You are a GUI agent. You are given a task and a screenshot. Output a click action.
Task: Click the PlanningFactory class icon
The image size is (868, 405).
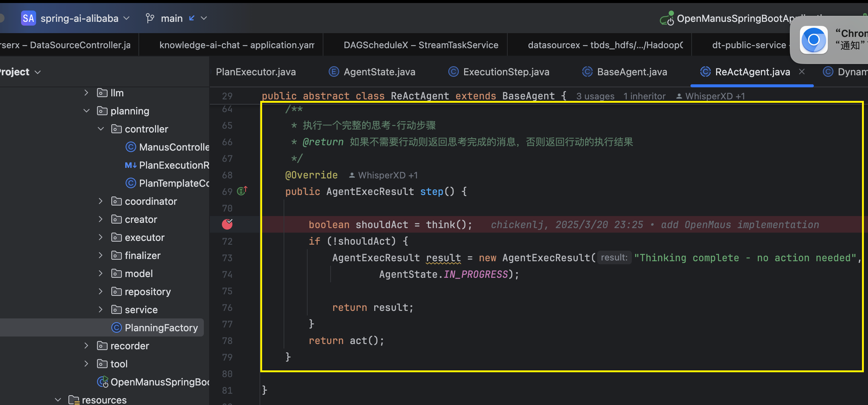pyautogui.click(x=116, y=327)
